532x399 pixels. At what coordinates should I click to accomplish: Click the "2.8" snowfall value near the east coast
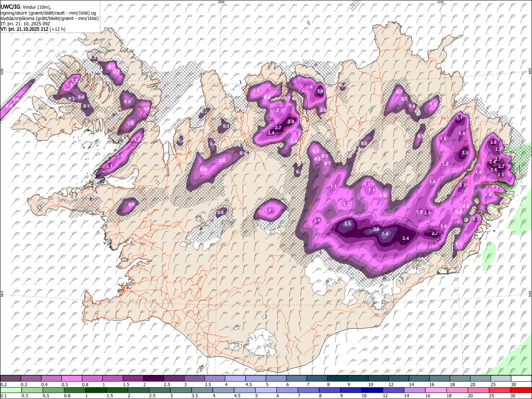[x=493, y=142]
